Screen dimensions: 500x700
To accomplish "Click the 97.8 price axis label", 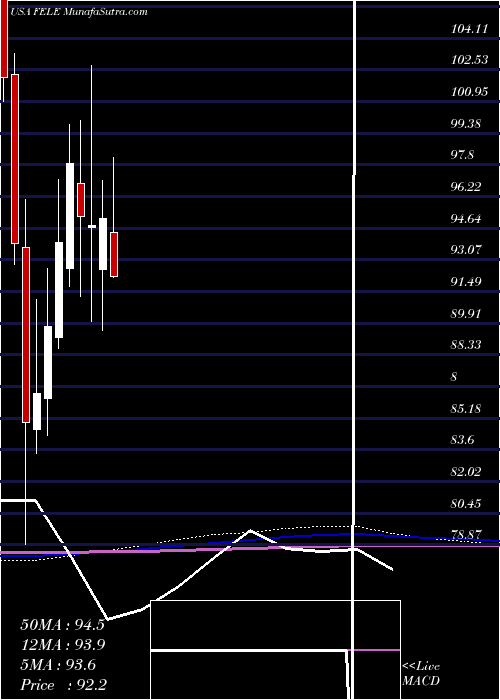I will [462, 155].
